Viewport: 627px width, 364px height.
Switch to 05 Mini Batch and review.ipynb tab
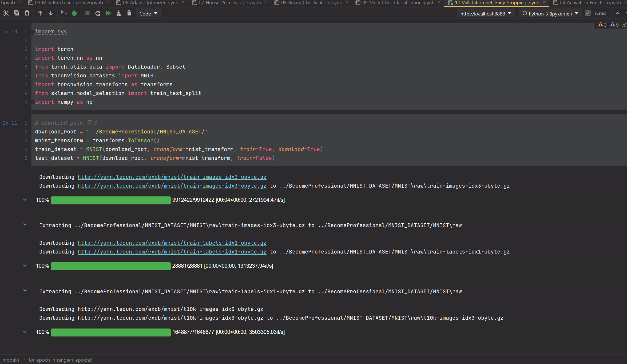[x=69, y=3]
